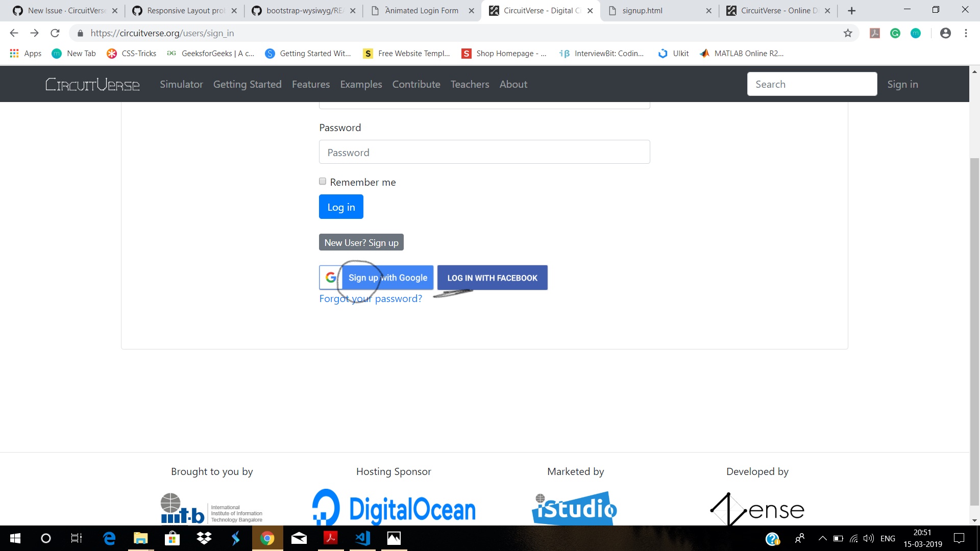Screen dimensions: 980x551
Task: Expand hidden icons in the system tray
Action: click(x=823, y=538)
